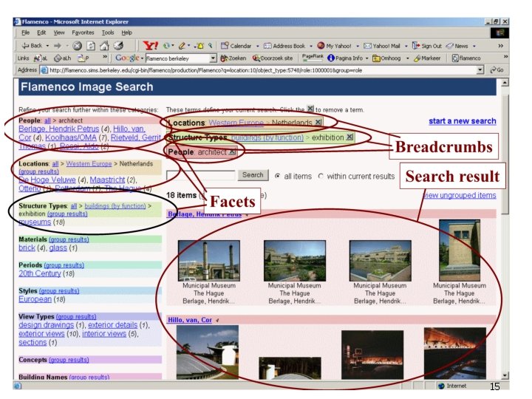Open Yahoo Calendar from the toolbar

tap(236, 46)
